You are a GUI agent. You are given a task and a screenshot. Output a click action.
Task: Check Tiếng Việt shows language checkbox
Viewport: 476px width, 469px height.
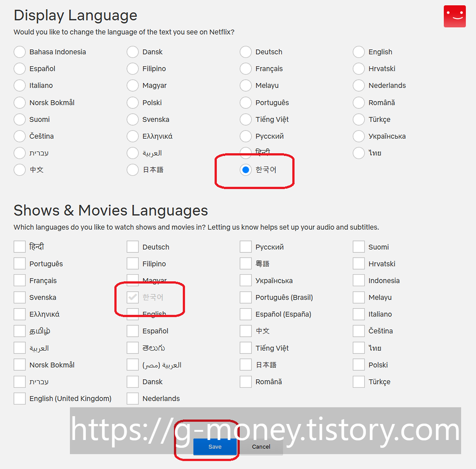coord(246,348)
